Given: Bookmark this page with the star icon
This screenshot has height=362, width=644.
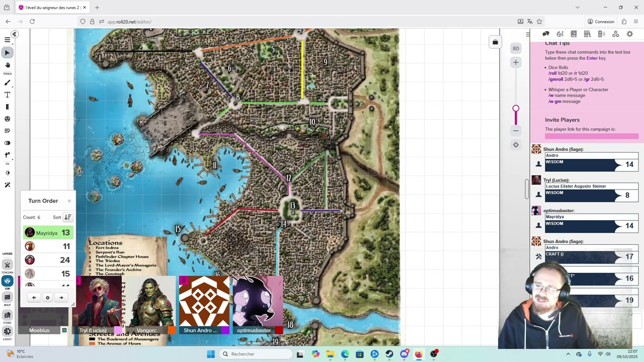Looking at the screenshot, I should pyautogui.click(x=539, y=22).
